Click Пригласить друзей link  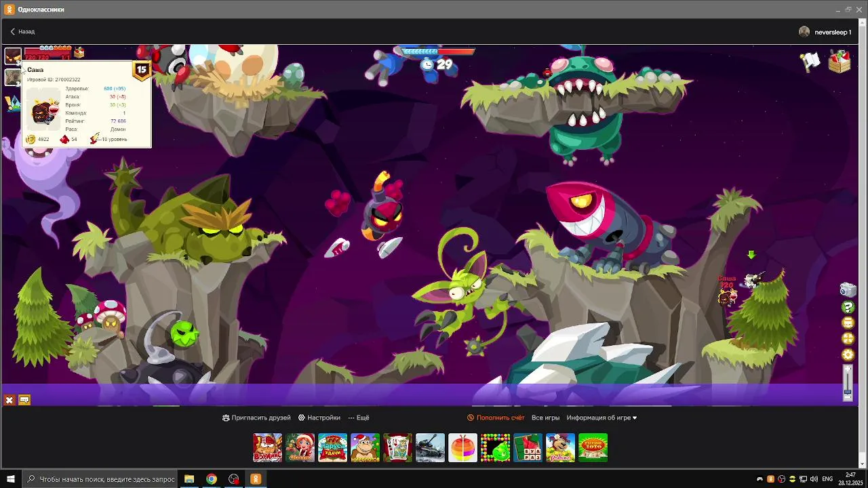pos(256,418)
